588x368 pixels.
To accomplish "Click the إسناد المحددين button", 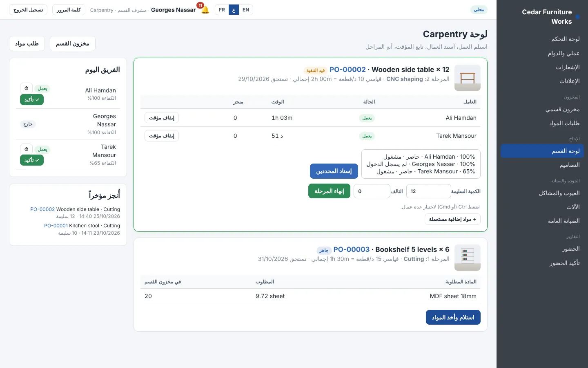I will 334,171.
